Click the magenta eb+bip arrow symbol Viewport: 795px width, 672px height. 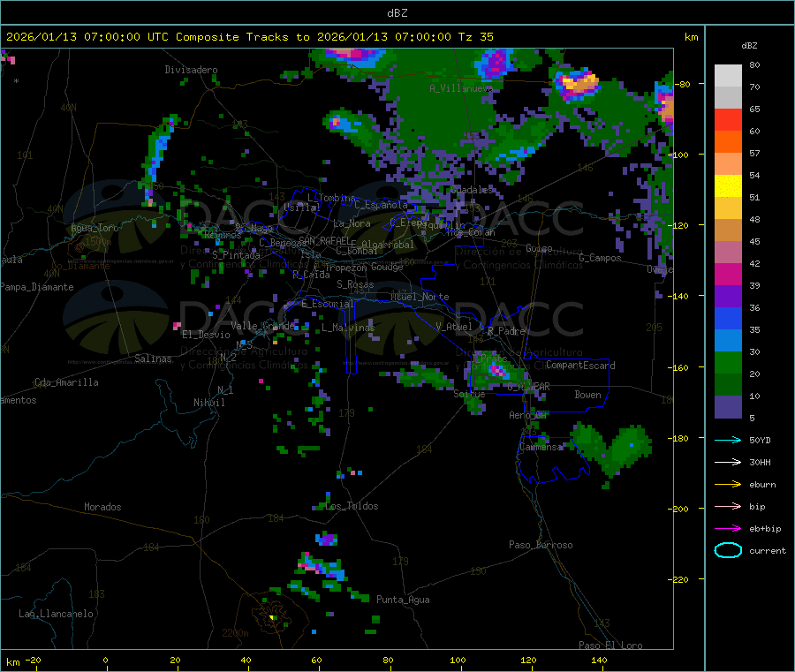728,529
